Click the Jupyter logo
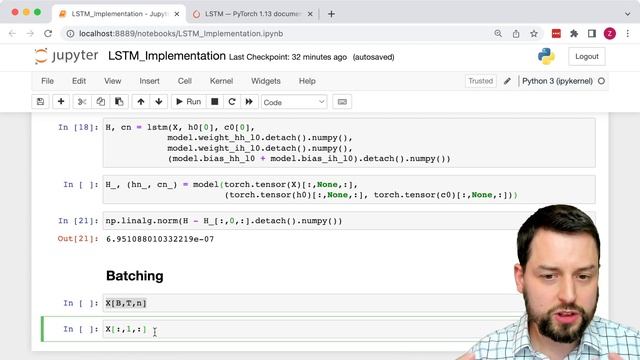The image size is (640, 360). pos(67,56)
